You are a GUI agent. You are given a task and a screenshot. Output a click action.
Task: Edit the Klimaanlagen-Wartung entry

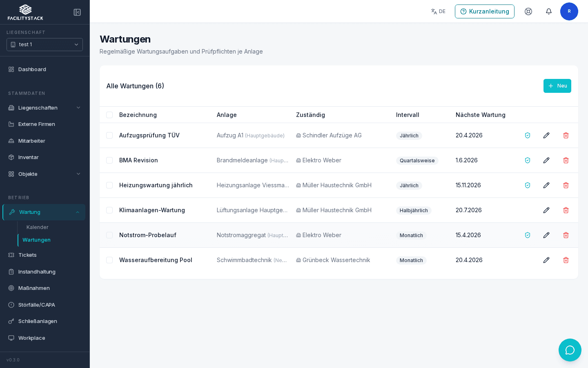tap(546, 210)
